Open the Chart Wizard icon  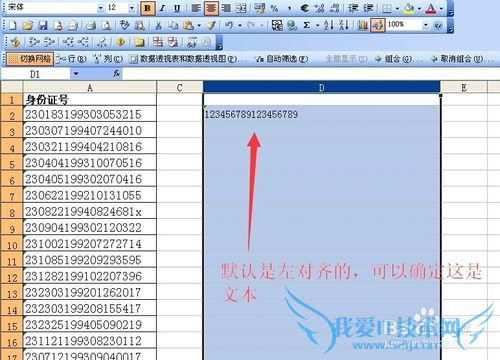[362, 25]
